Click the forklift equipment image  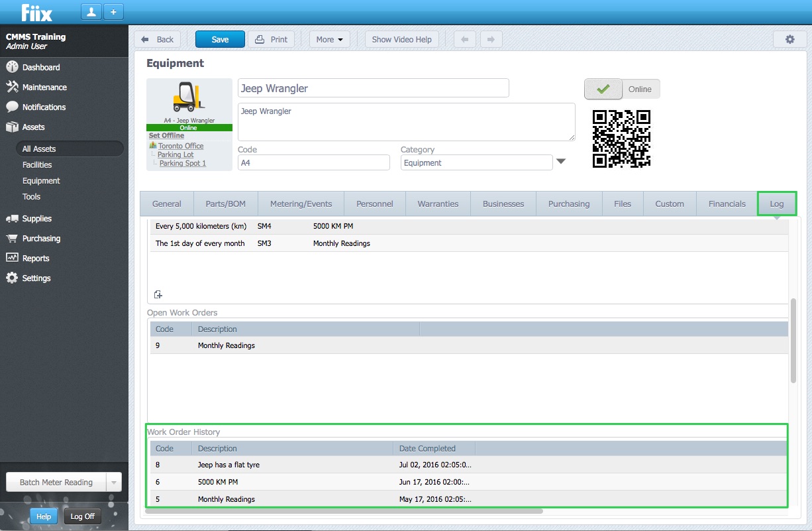189,97
